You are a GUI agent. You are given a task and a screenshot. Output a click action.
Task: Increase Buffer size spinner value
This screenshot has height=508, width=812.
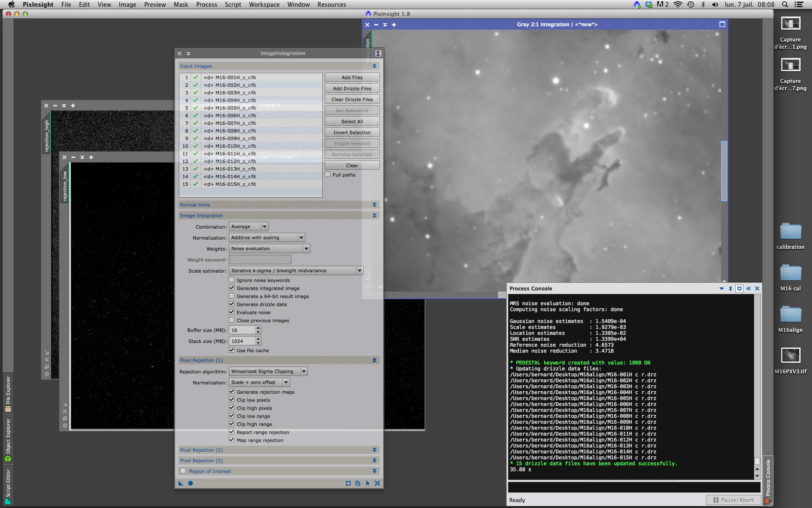pyautogui.click(x=258, y=328)
